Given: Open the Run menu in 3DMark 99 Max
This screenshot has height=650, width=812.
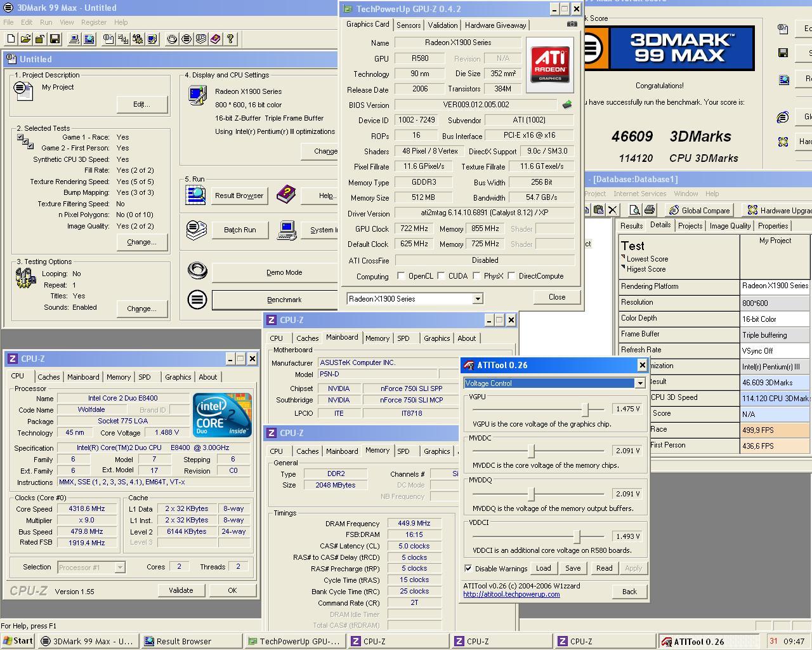Looking at the screenshot, I should click(x=46, y=22).
